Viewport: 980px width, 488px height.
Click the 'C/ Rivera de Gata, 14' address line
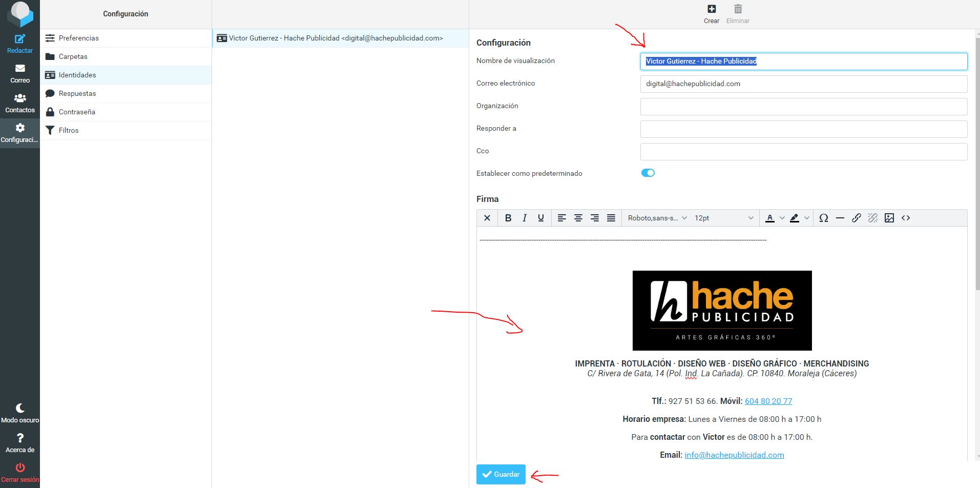point(722,374)
